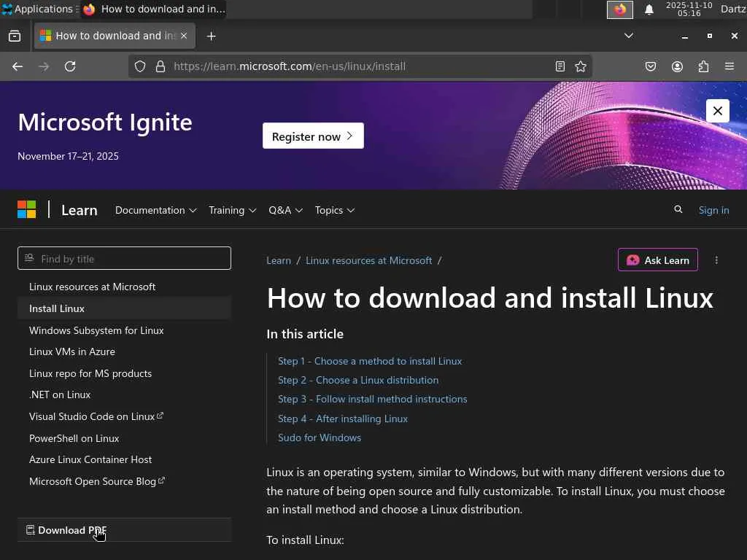Click Linux resources at Microsoft breadcrumb
This screenshot has height=560, width=747.
tap(368, 260)
